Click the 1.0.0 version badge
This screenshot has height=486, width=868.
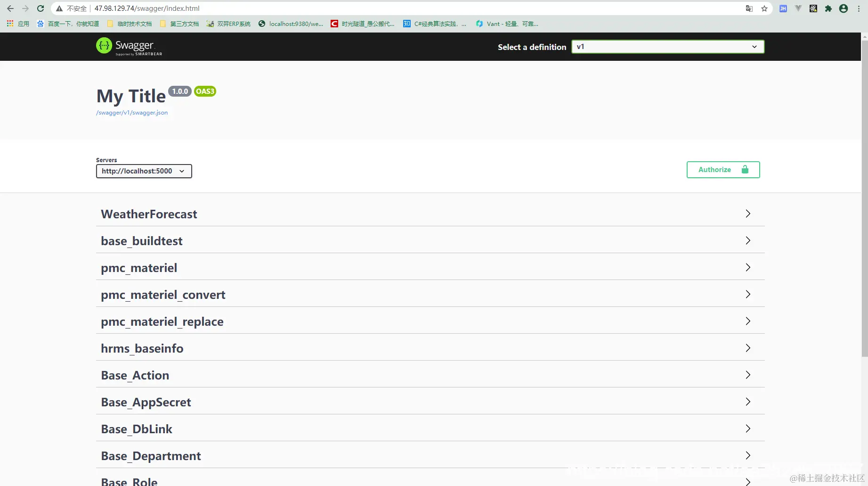pos(180,91)
